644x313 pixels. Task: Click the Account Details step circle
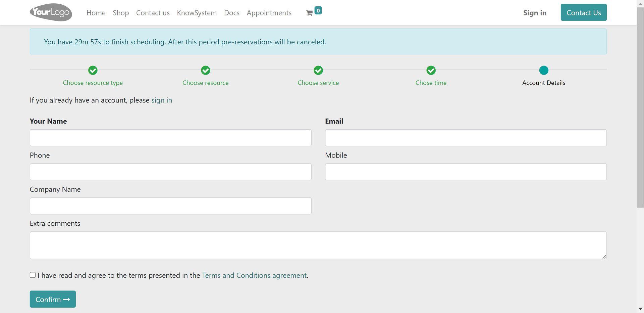coord(544,70)
